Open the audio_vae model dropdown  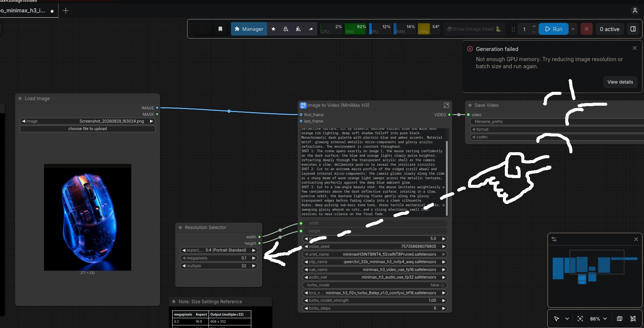375,277
